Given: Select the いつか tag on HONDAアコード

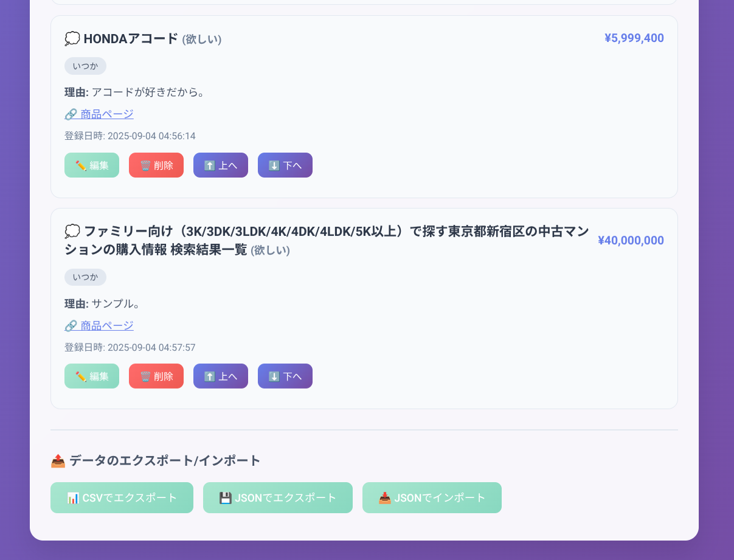Looking at the screenshot, I should click(85, 66).
